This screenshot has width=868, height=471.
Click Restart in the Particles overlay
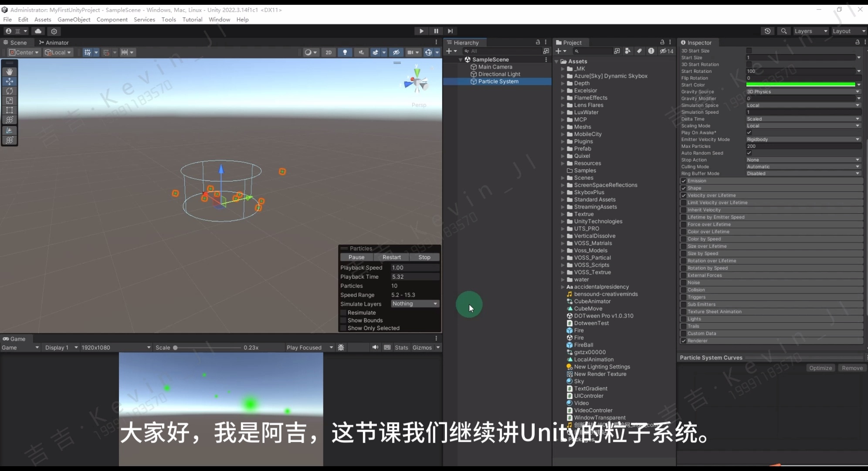[391, 257]
